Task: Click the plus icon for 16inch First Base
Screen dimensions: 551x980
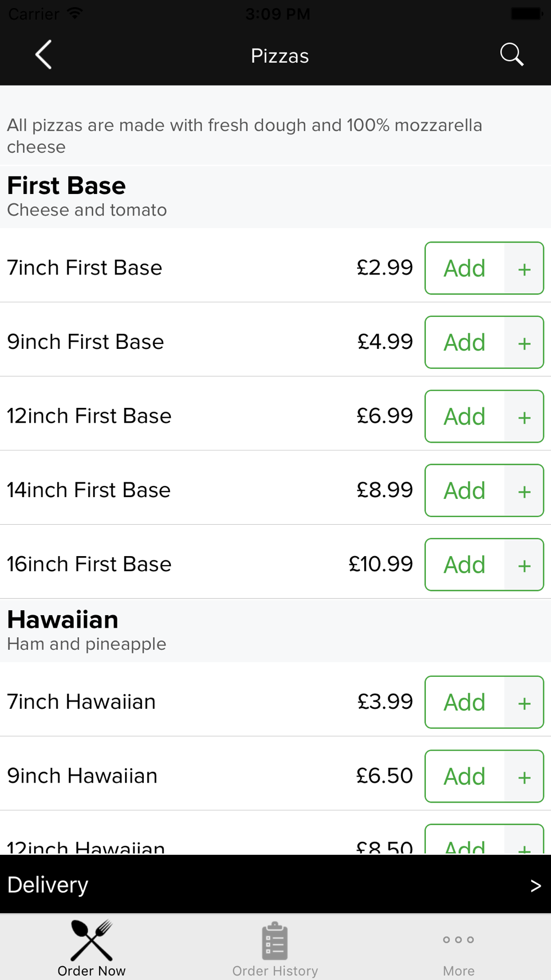Action: point(525,564)
